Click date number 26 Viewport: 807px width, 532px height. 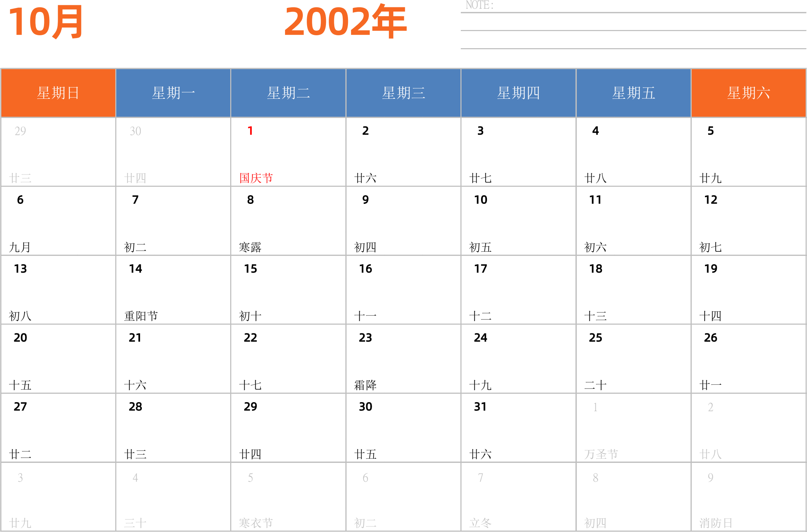711,338
